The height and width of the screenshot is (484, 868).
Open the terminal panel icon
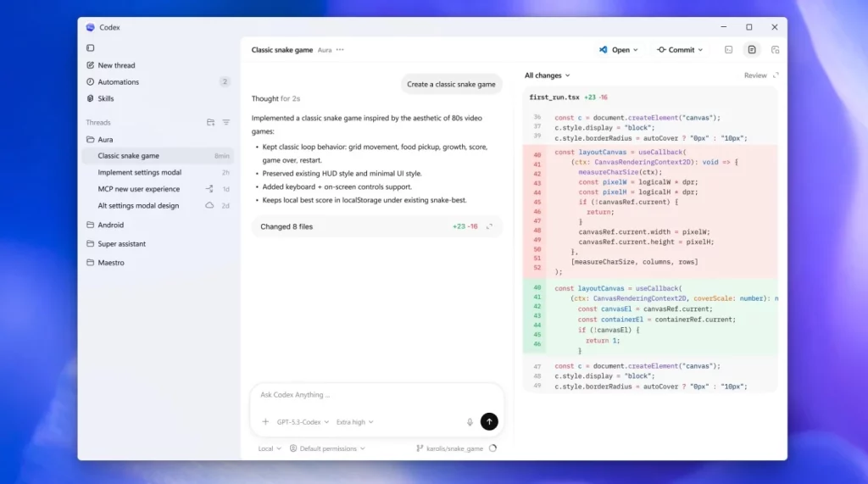[728, 50]
